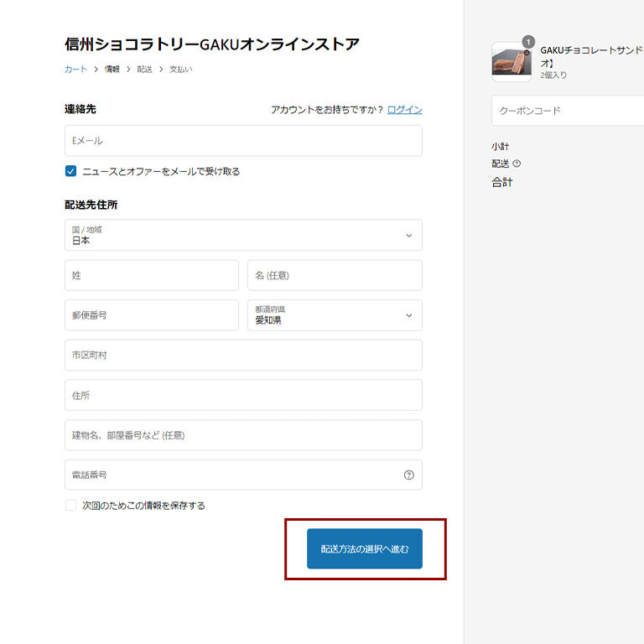Open the 国 / 地域 country dropdown
The image size is (644, 644).
pyautogui.click(x=243, y=235)
